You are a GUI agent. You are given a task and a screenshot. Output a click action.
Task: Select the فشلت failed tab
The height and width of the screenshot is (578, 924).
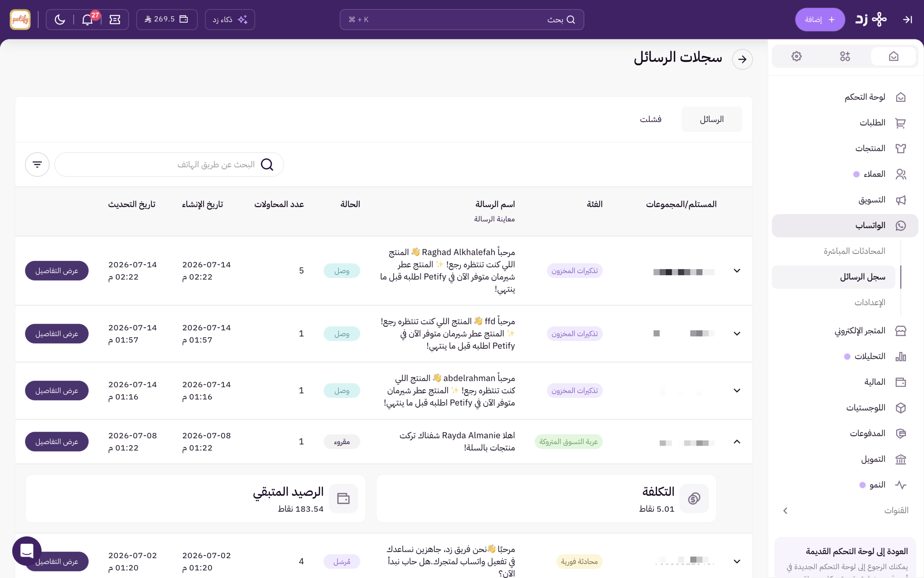pos(651,119)
